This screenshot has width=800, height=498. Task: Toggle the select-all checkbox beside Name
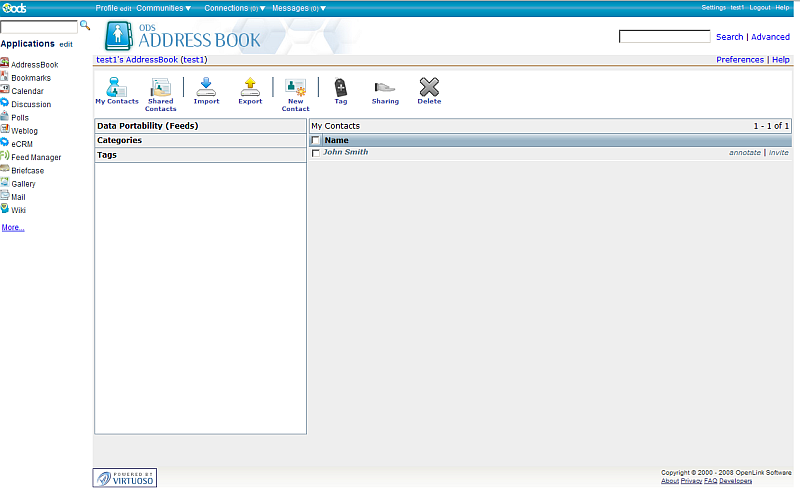click(x=316, y=141)
